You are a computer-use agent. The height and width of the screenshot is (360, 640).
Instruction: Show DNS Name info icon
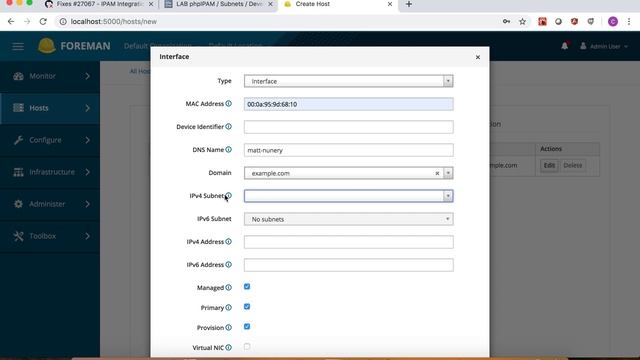click(x=229, y=149)
